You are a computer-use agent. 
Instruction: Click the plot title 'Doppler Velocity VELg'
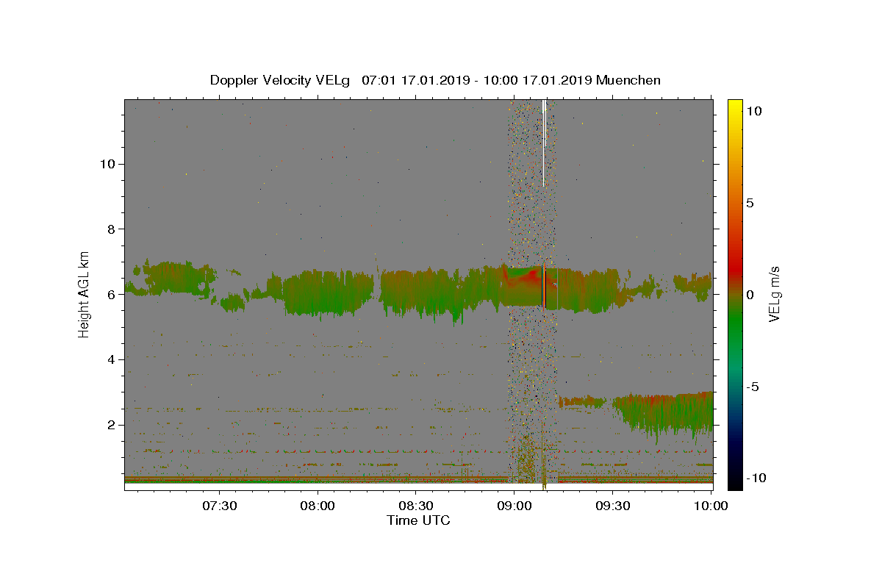point(280,80)
